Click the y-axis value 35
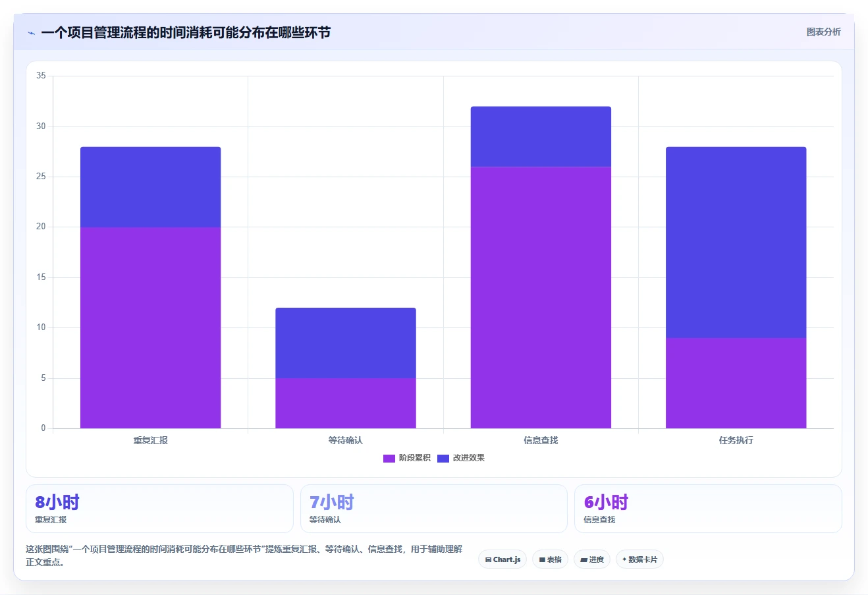Screen dimensions: 868x595 tap(41, 76)
